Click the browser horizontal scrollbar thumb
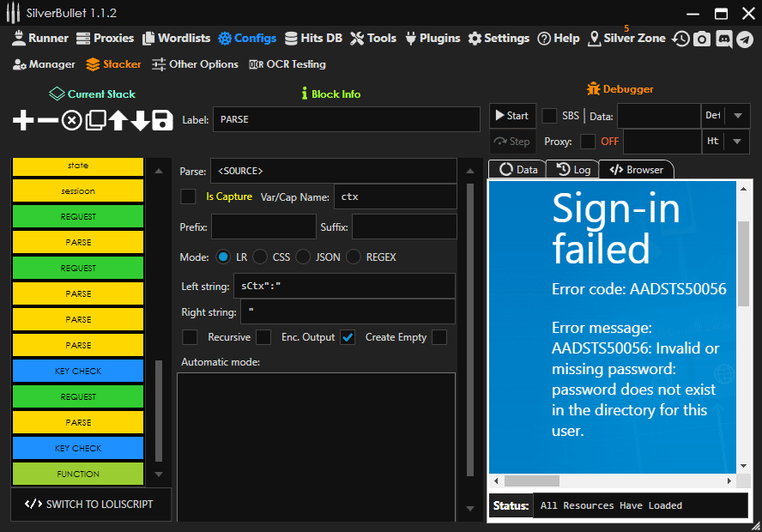Image resolution: width=762 pixels, height=532 pixels. coord(532,481)
